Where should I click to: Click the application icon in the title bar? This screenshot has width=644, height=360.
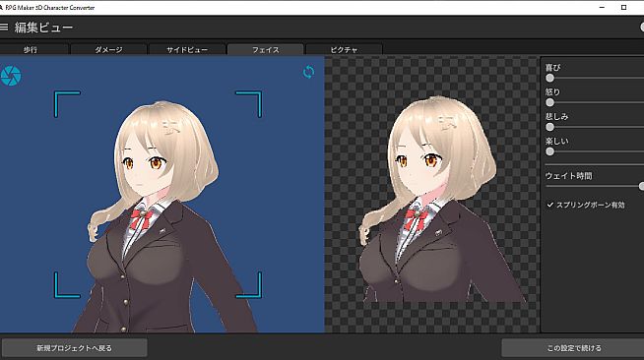click(2, 8)
